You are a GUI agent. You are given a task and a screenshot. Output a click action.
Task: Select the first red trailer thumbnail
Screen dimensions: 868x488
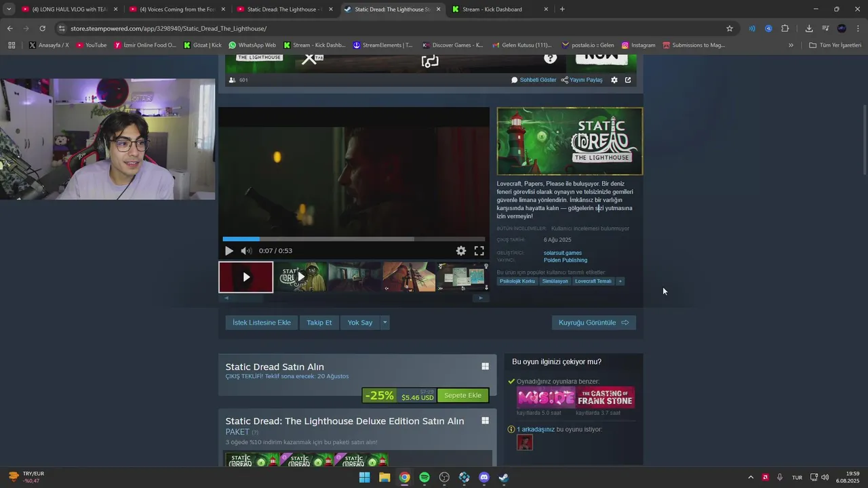coord(246,277)
